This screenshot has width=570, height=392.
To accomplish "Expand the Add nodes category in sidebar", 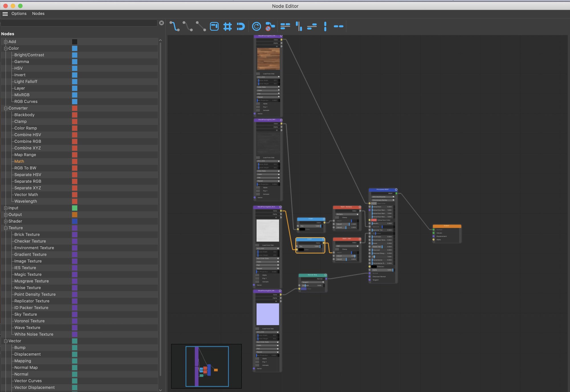I will pyautogui.click(x=6, y=42).
